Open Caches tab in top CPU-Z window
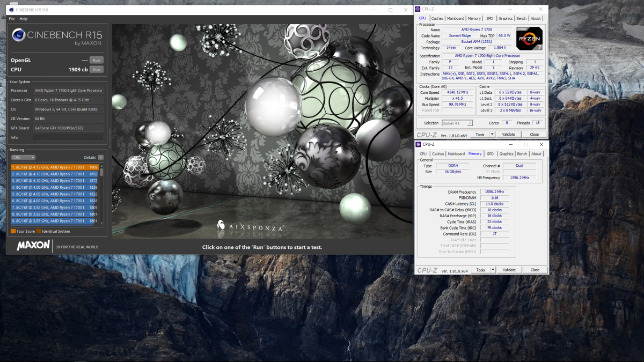This screenshot has width=644, height=362. [437, 19]
